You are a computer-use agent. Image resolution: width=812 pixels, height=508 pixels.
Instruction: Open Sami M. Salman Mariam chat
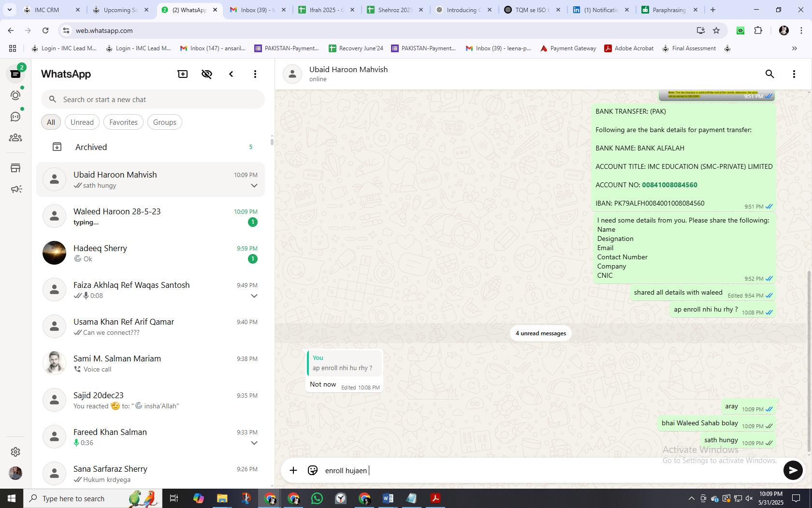pyautogui.click(x=150, y=363)
